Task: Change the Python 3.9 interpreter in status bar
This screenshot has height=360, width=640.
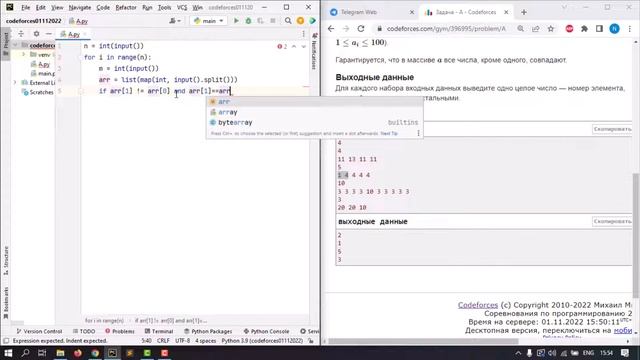Action: (x=262, y=340)
